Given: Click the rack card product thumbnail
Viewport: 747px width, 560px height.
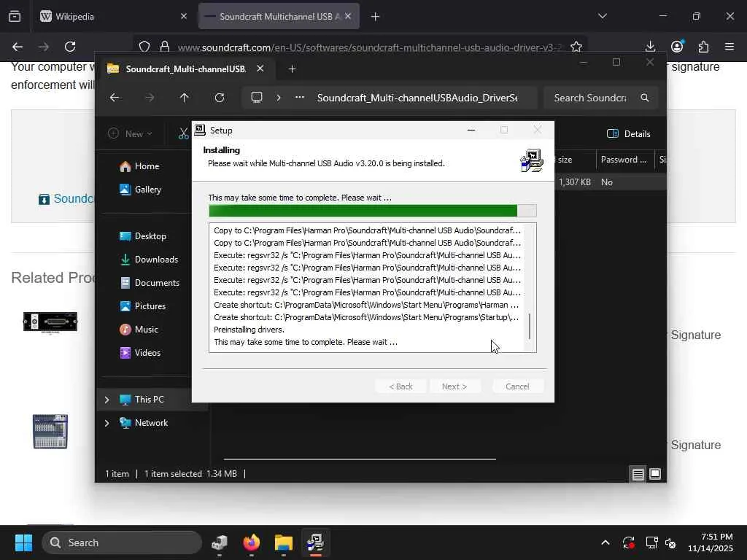Looking at the screenshot, I should (x=50, y=322).
